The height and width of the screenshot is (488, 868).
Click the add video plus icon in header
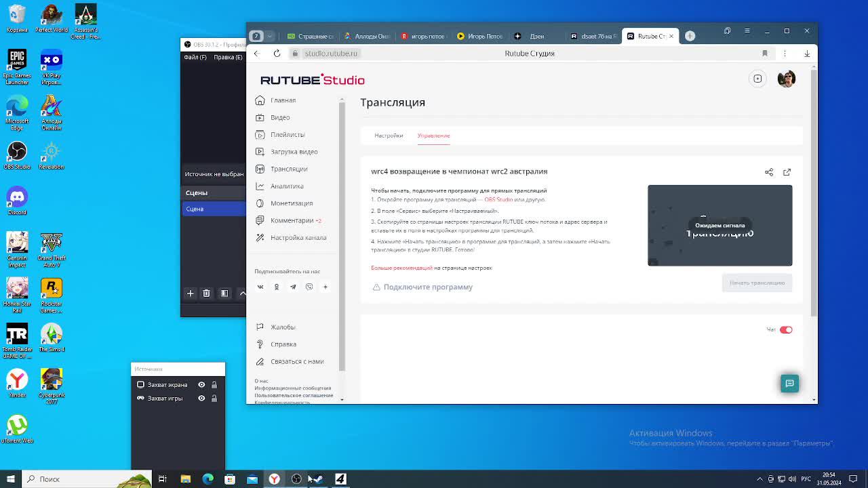pos(757,79)
